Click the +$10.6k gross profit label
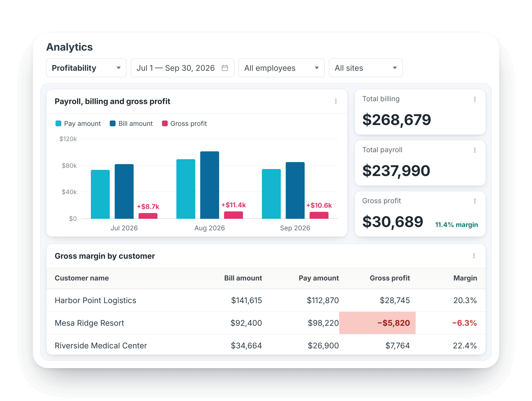 319,205
